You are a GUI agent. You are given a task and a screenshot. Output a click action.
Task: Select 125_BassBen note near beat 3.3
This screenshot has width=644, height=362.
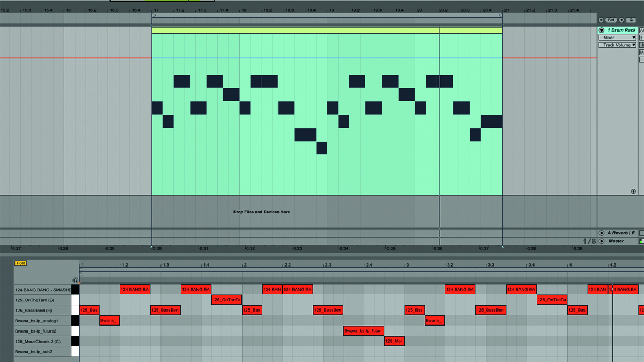pos(491,310)
